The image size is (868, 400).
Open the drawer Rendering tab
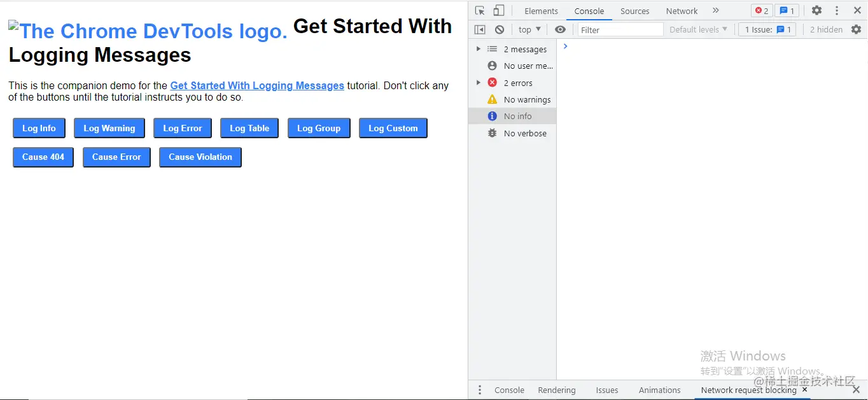(557, 390)
